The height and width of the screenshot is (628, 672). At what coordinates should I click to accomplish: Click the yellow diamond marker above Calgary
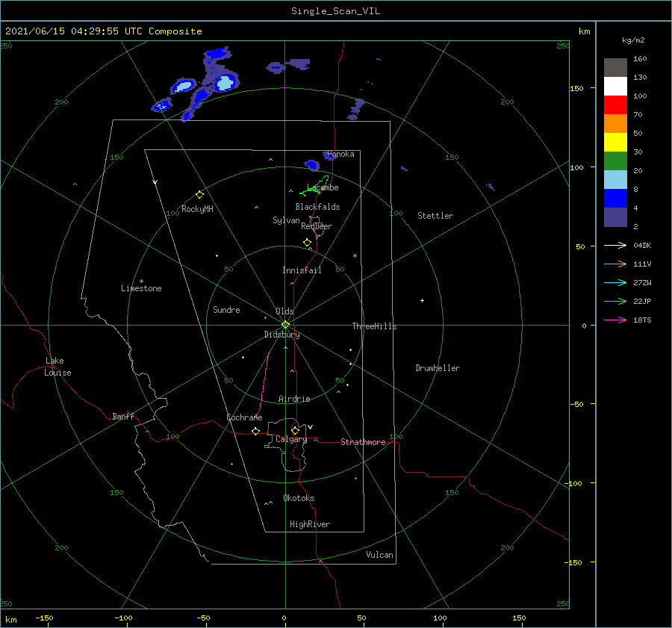pos(295,430)
